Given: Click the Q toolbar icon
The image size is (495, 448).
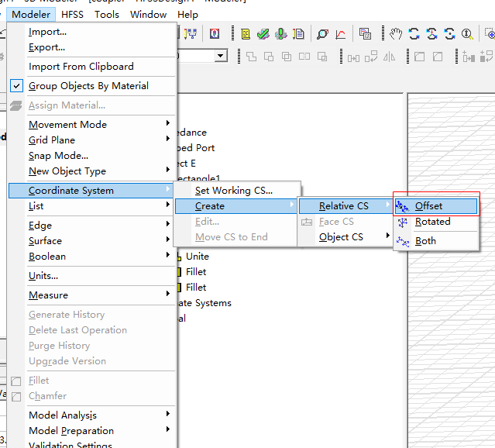Looking at the screenshot, I should click(x=215, y=34).
